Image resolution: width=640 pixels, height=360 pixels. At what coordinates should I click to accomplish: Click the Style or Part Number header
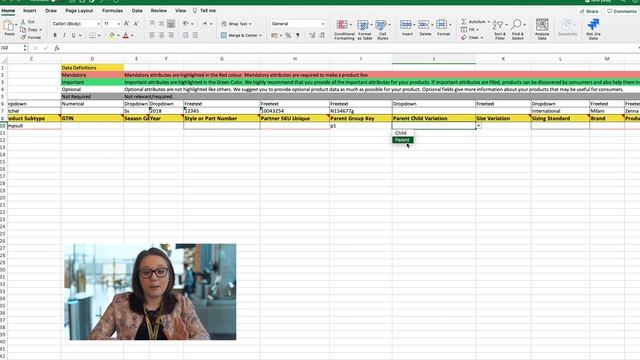click(x=221, y=118)
